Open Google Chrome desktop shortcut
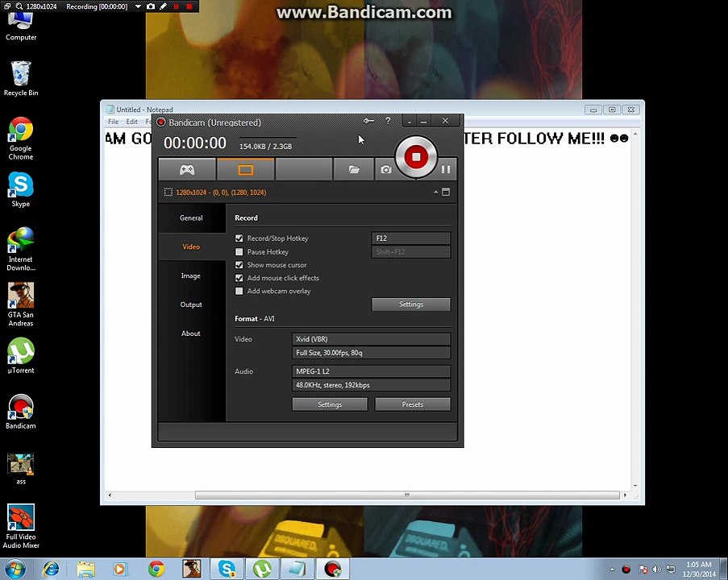The height and width of the screenshot is (580, 728). [21, 139]
